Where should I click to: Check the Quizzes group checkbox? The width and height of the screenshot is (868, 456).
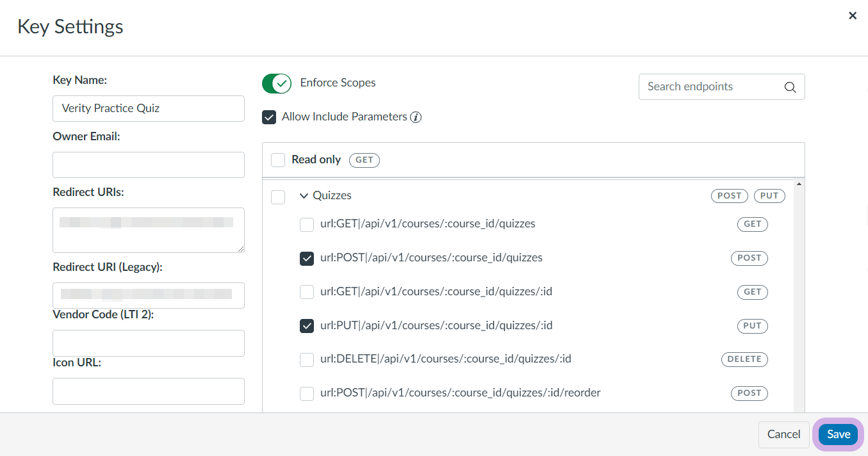(278, 197)
